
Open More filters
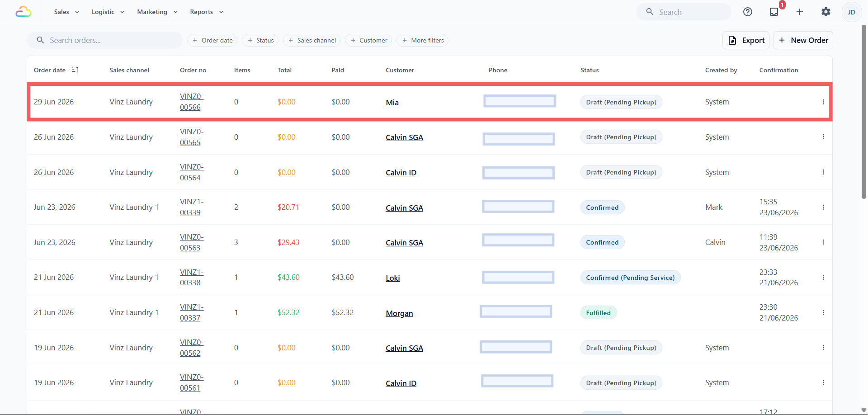423,40
